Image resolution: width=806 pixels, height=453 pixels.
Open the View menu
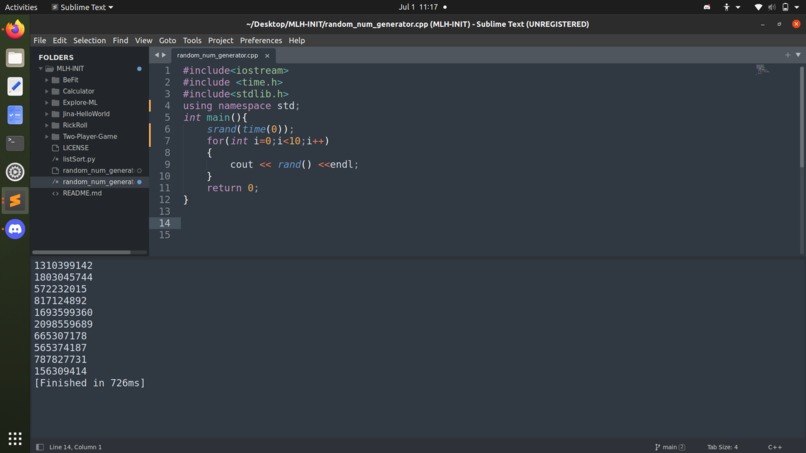coord(143,40)
